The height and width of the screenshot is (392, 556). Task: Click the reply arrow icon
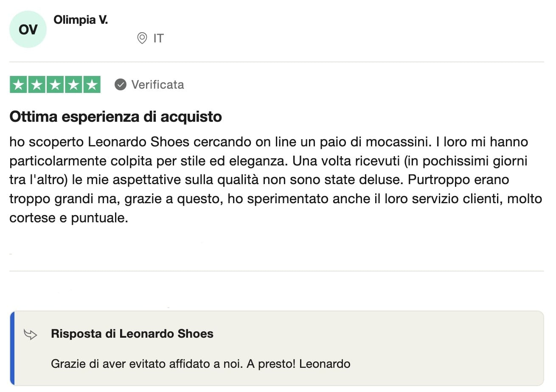pos(31,334)
